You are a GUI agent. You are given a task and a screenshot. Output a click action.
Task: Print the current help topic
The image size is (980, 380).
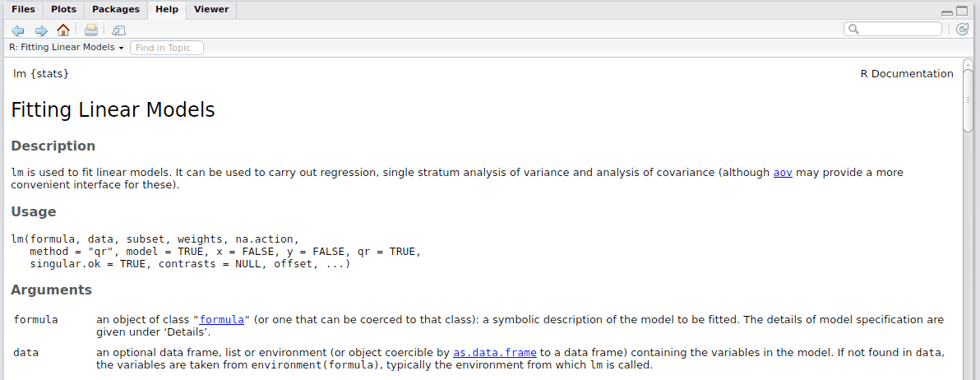pos(91,30)
